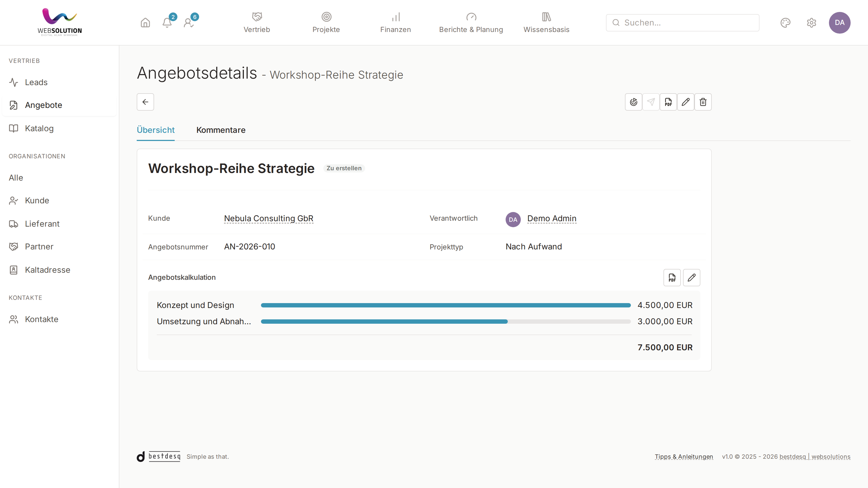Go to the home icon
This screenshot has height=488, width=868.
[x=145, y=23]
